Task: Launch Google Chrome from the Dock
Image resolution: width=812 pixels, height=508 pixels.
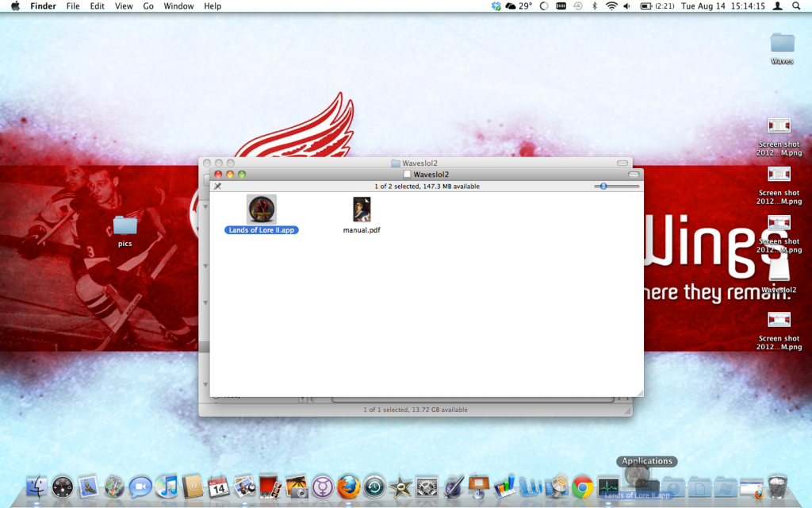Action: 583,487
